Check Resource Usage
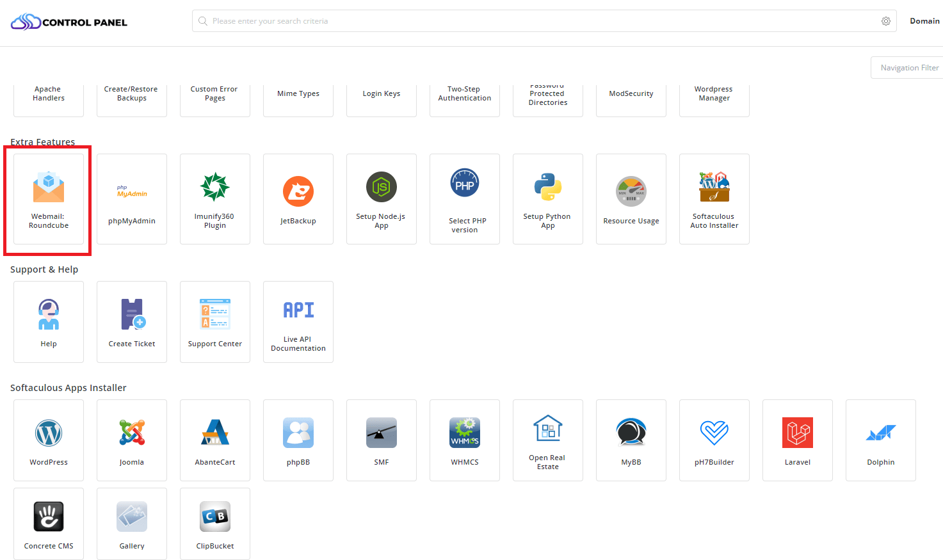The width and height of the screenshot is (943, 560). [631, 198]
